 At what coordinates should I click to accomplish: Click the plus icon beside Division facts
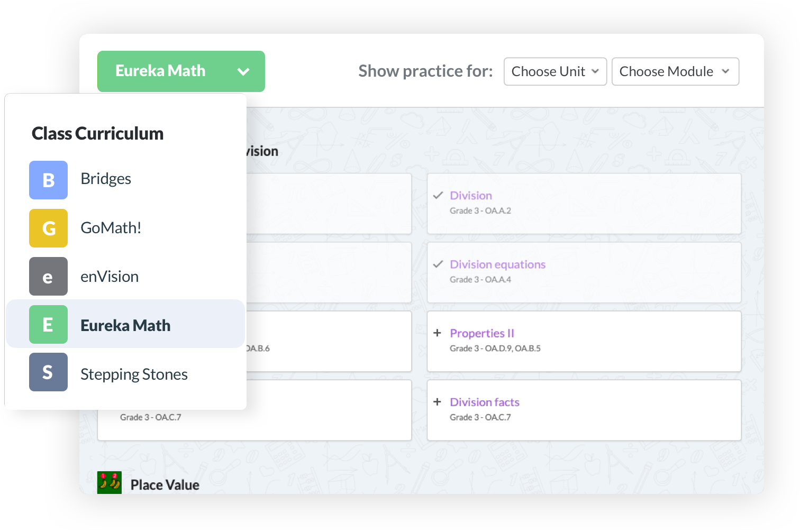[437, 402]
